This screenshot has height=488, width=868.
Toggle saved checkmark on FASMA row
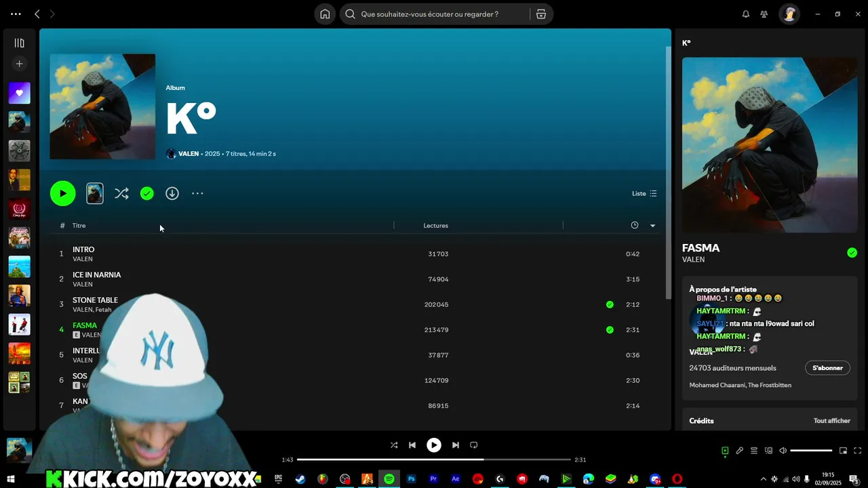[x=610, y=330]
